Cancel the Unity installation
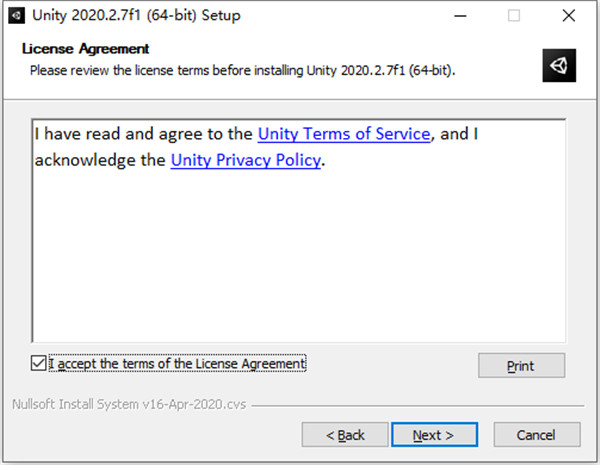Viewport: 600px width, 465px height. tap(537, 435)
